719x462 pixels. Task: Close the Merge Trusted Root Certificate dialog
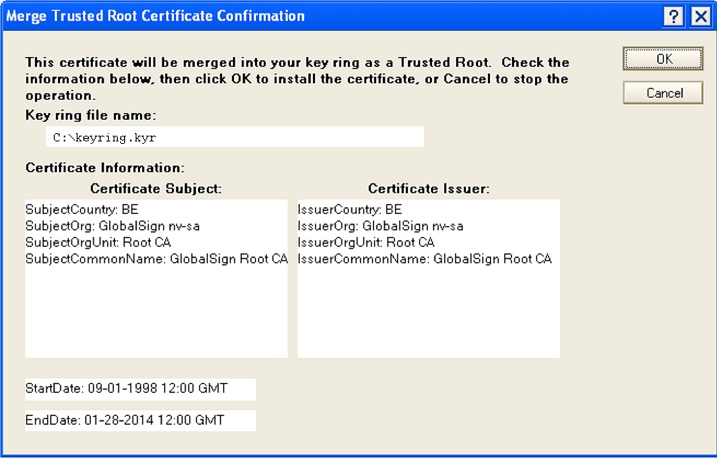701,16
